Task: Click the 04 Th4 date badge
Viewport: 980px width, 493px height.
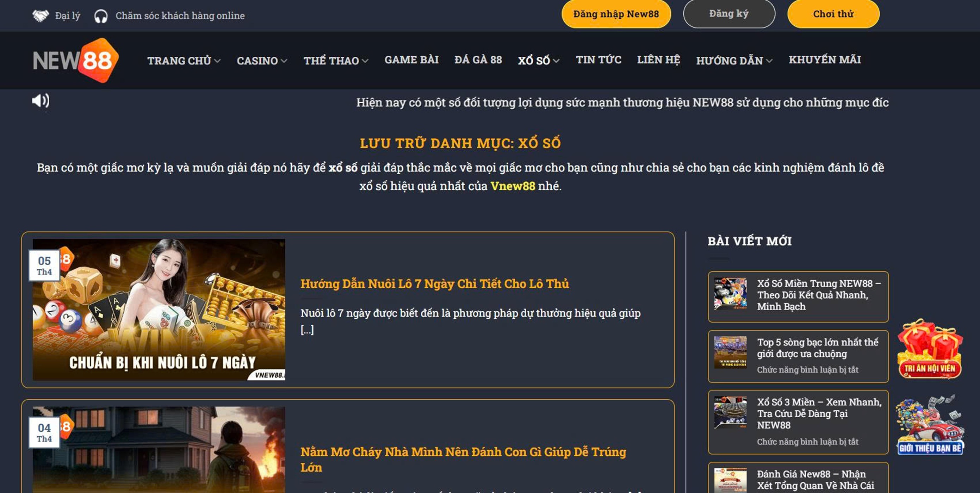Action: click(x=44, y=432)
